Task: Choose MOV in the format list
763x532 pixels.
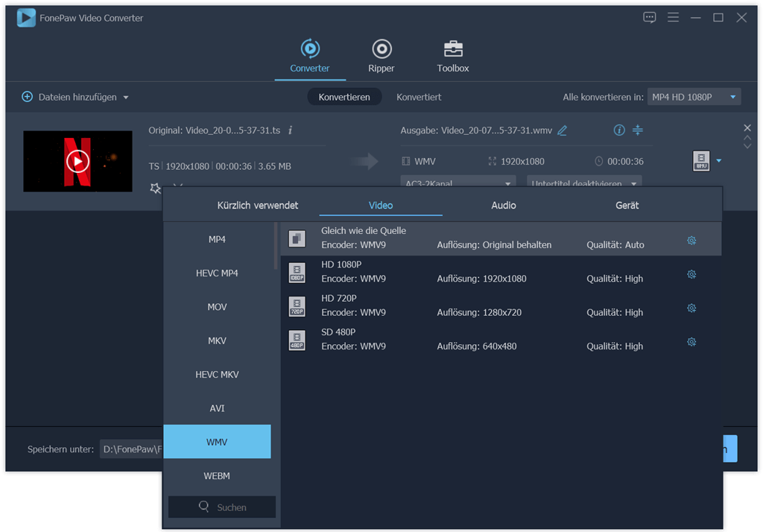Action: coord(217,307)
